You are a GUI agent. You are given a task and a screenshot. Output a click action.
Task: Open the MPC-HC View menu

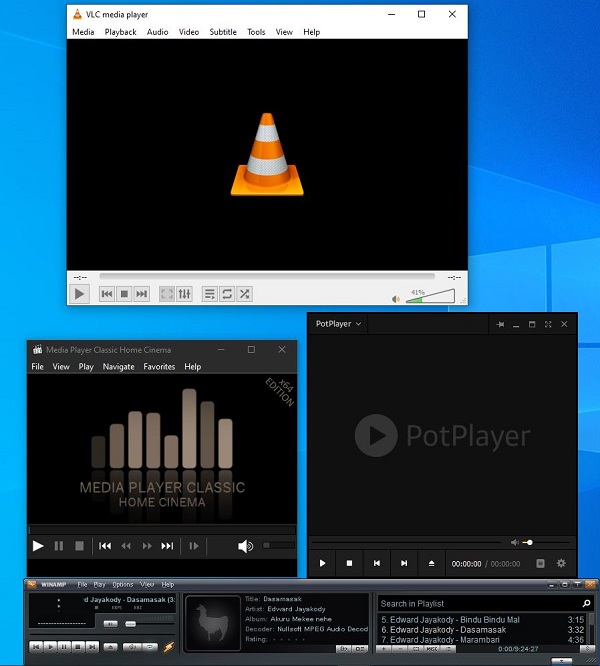pos(61,367)
